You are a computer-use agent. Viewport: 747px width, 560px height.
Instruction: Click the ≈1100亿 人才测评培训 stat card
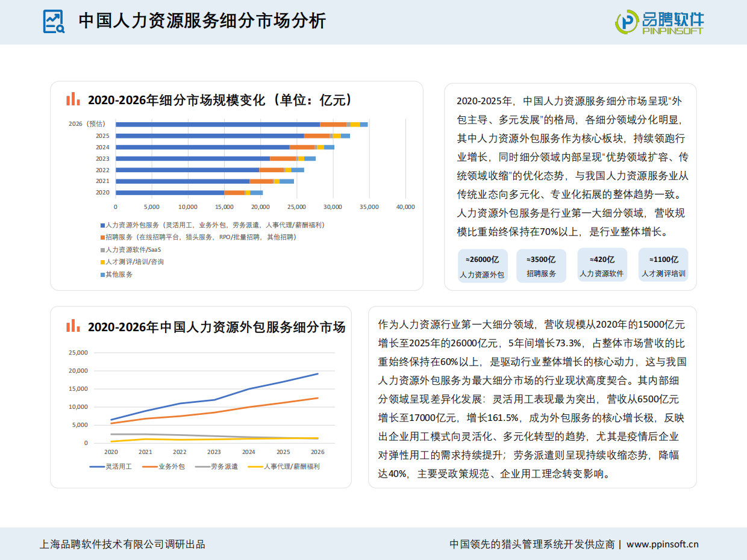[x=663, y=266]
